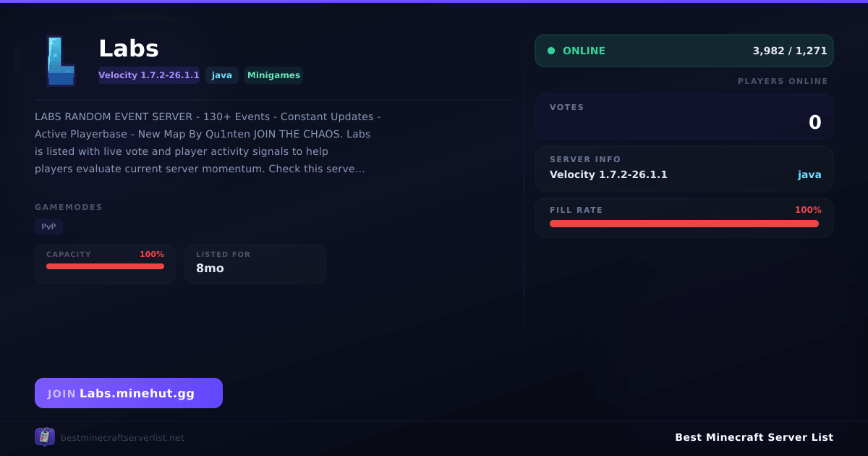
Task: Click the Labs server title
Action: 129,48
